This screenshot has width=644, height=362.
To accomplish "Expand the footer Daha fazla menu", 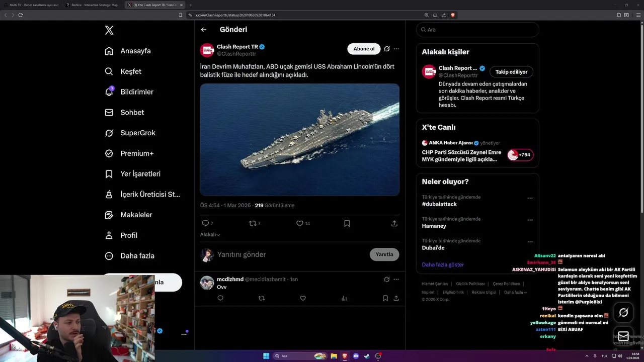I will coord(516,292).
